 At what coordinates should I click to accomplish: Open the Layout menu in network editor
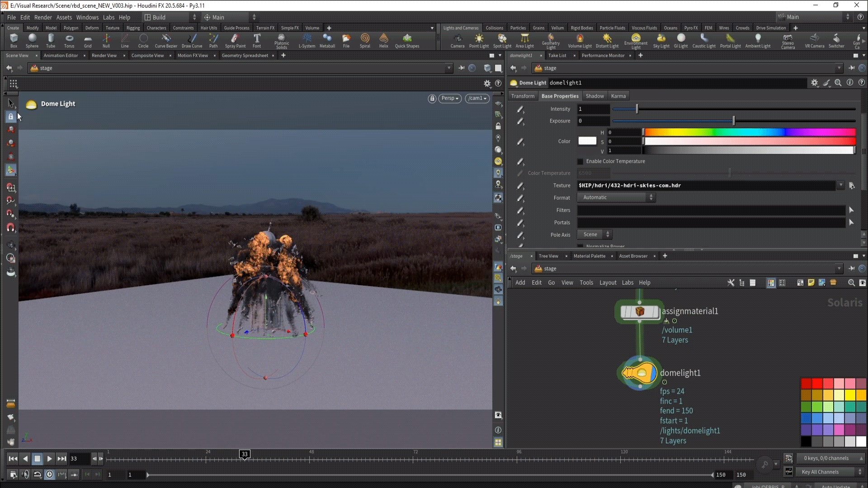pyautogui.click(x=608, y=283)
